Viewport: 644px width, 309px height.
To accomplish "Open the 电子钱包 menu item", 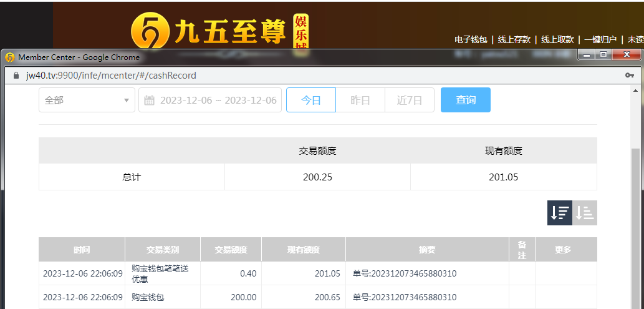I will point(471,39).
